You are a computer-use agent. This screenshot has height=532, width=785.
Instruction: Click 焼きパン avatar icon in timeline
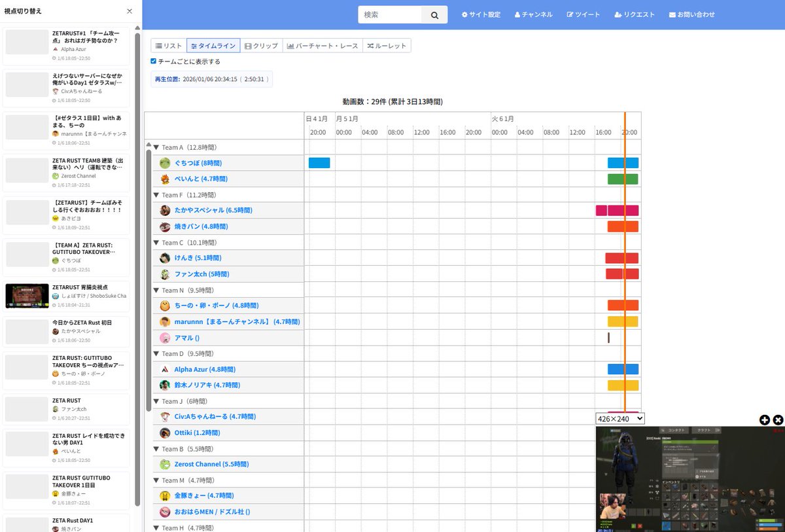(x=165, y=226)
